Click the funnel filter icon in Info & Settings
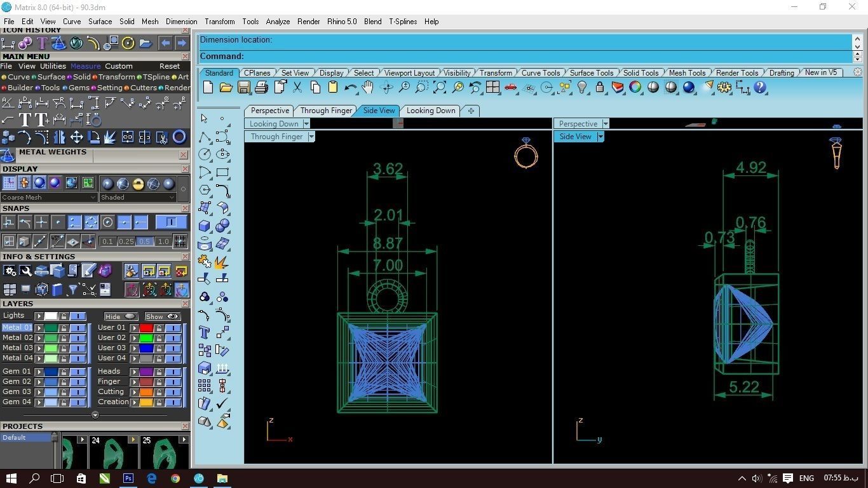 (x=73, y=290)
